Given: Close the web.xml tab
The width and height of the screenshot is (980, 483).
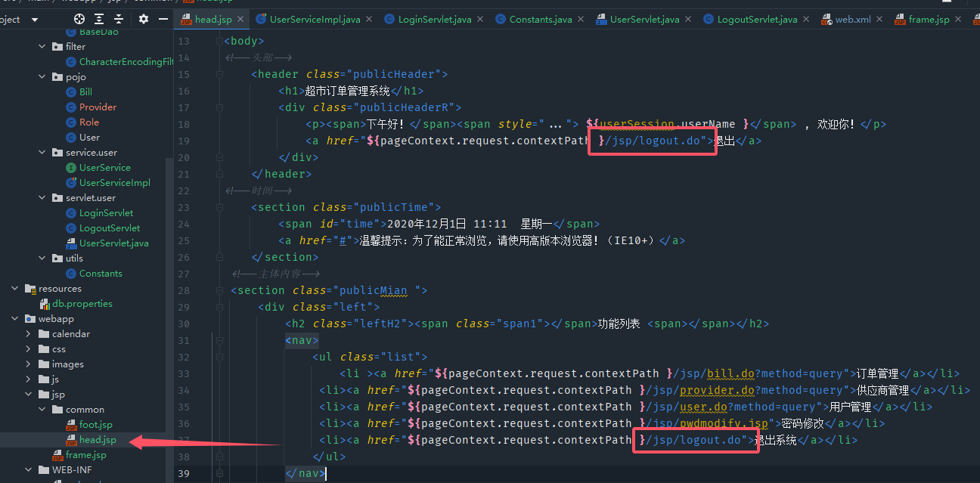Looking at the screenshot, I should pyautogui.click(x=879, y=20).
